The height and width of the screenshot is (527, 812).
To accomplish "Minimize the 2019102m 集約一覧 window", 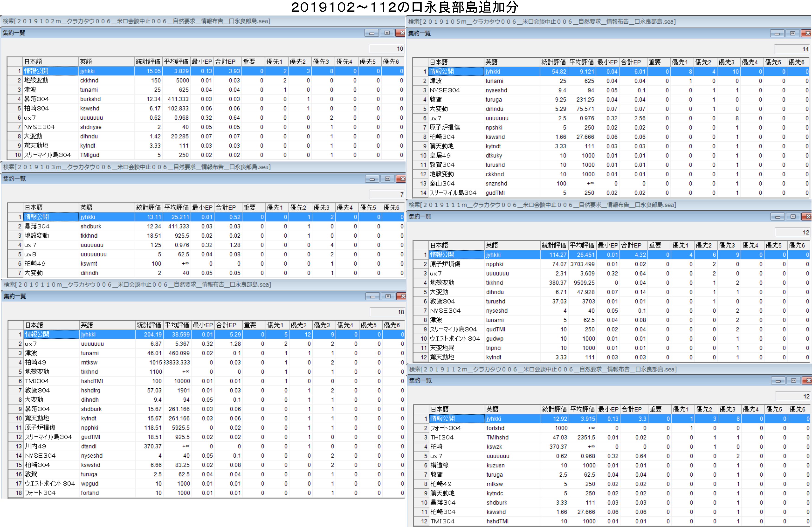I will point(372,33).
